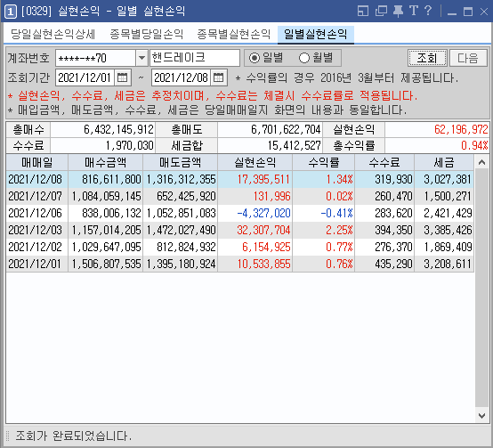The height and width of the screenshot is (448, 493).
Task: Switch to the 당일실현손익상세 tab
Action: 53,34
